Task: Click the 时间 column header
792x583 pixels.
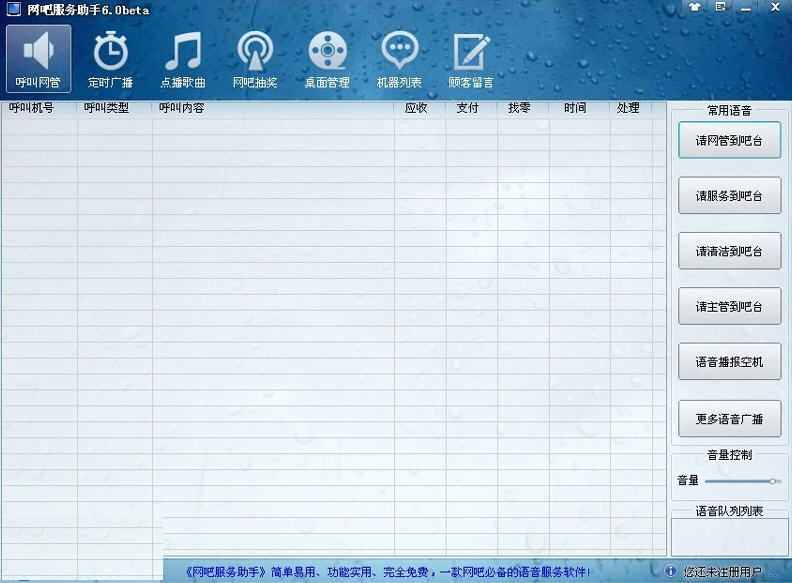Action: (580, 108)
